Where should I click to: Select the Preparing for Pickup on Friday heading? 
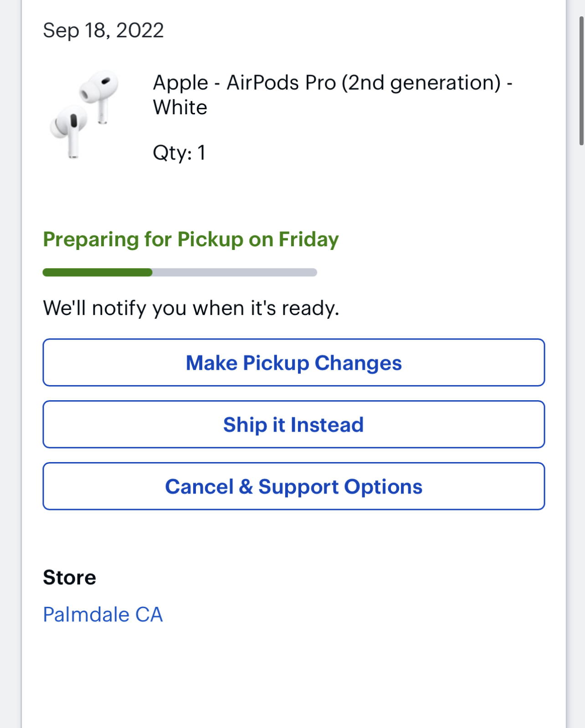pyautogui.click(x=191, y=239)
